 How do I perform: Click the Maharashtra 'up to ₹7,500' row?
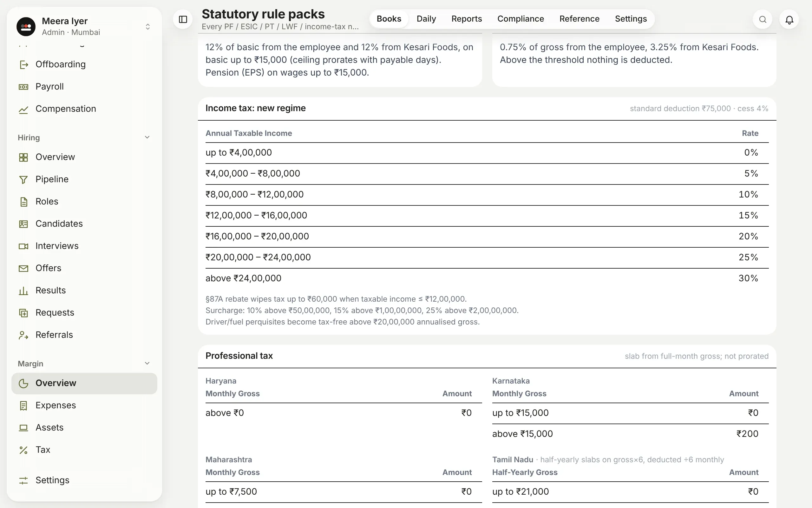coord(344,492)
